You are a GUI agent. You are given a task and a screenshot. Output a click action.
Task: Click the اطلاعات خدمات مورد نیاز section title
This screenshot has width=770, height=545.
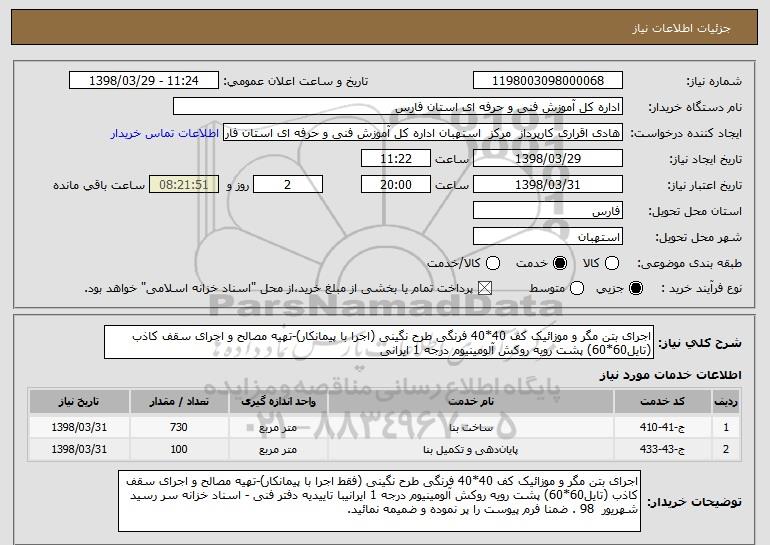pos(670,375)
